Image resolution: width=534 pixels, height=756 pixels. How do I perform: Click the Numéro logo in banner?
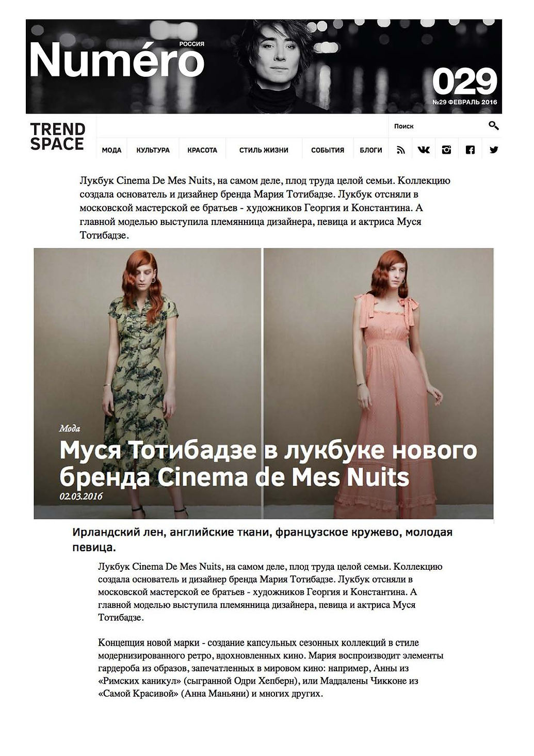coord(117,60)
